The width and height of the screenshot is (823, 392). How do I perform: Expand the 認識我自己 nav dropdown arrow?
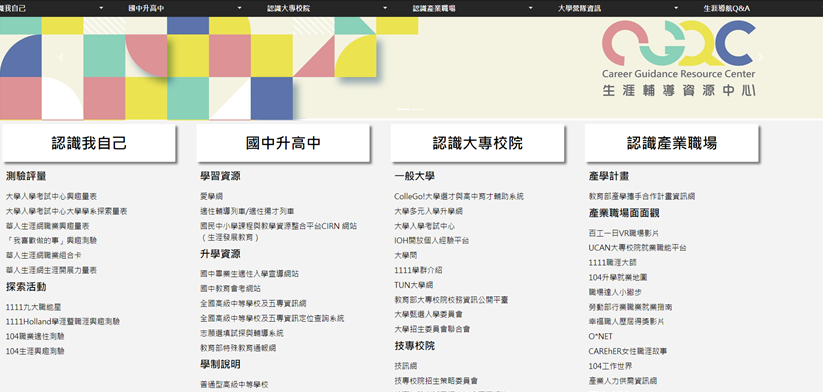pyautogui.click(x=101, y=8)
